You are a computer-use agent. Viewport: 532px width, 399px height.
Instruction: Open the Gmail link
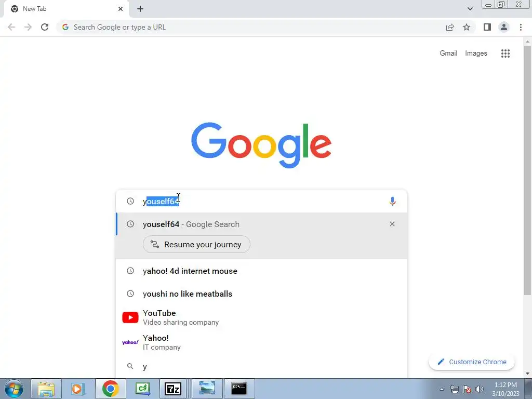tap(448, 54)
